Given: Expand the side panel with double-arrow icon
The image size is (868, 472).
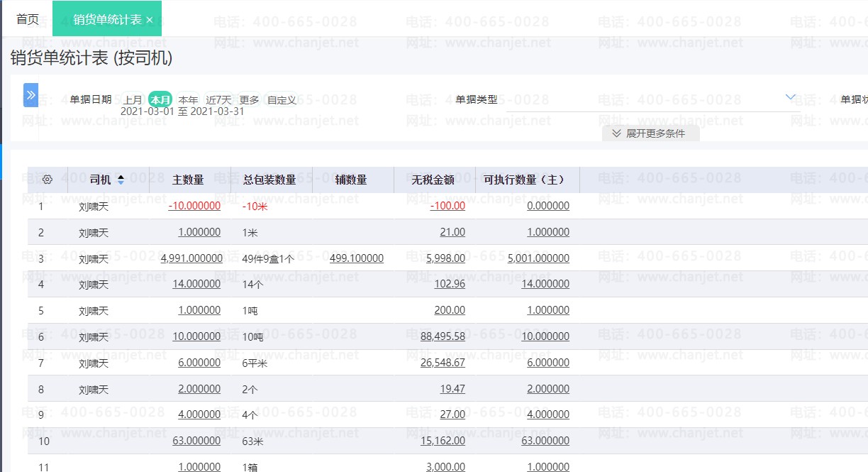Looking at the screenshot, I should click(30, 94).
